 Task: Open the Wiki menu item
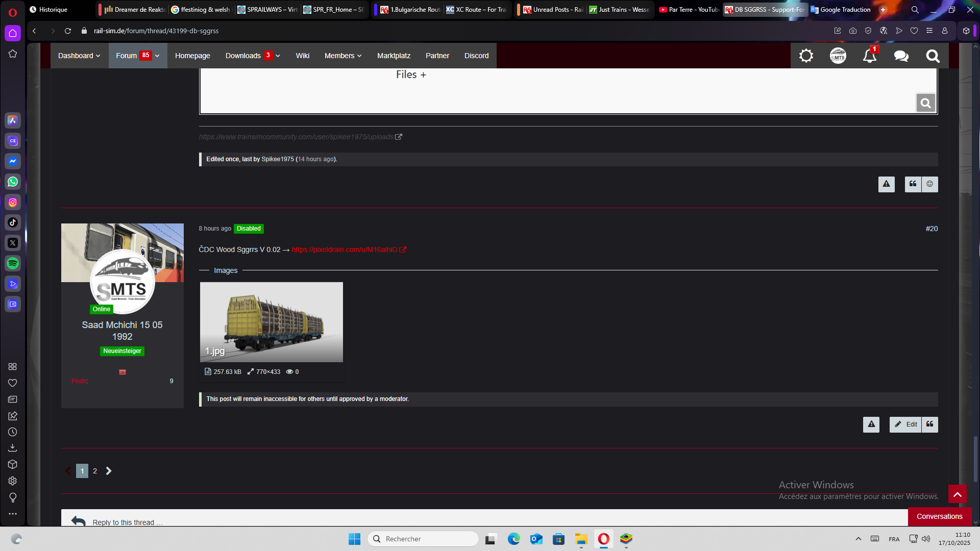tap(302, 56)
